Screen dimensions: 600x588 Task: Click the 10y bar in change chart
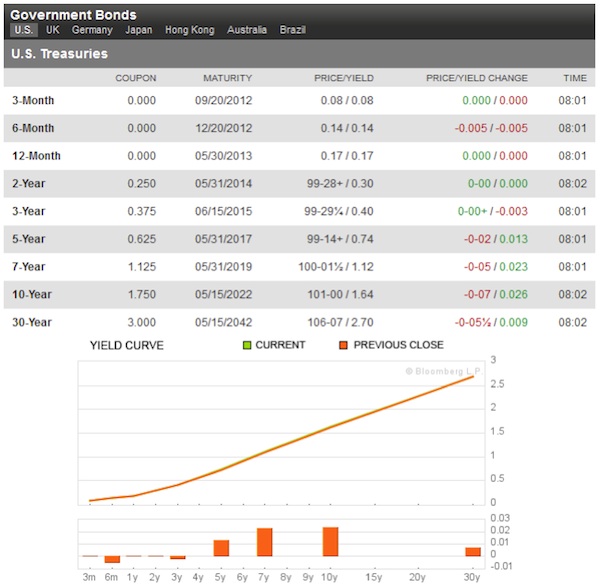pyautogui.click(x=331, y=541)
